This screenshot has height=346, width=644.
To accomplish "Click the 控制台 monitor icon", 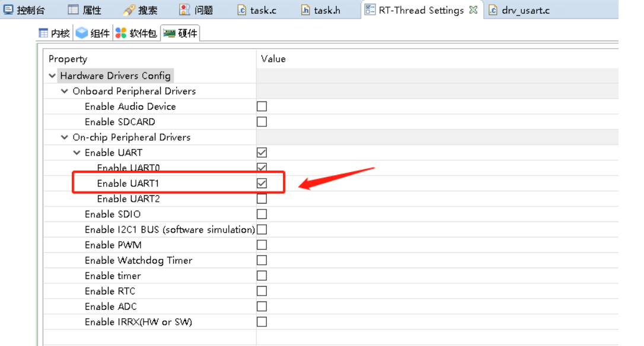I will point(8,9).
